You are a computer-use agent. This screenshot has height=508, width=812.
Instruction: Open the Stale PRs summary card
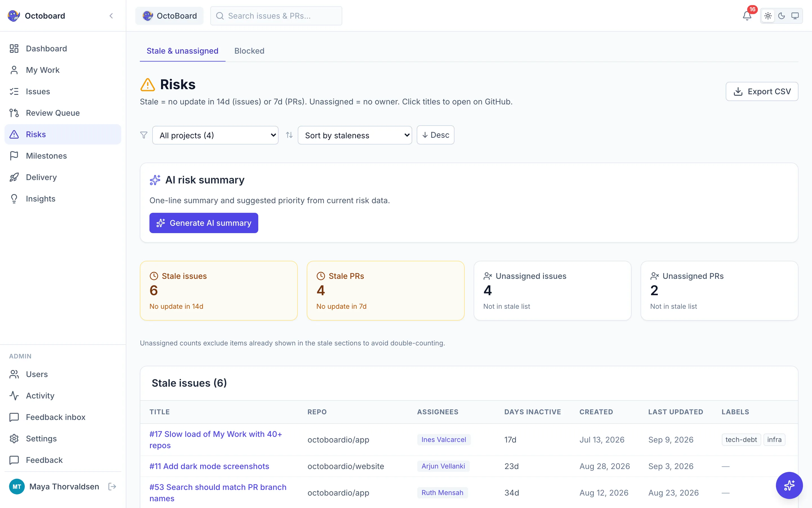pyautogui.click(x=385, y=291)
